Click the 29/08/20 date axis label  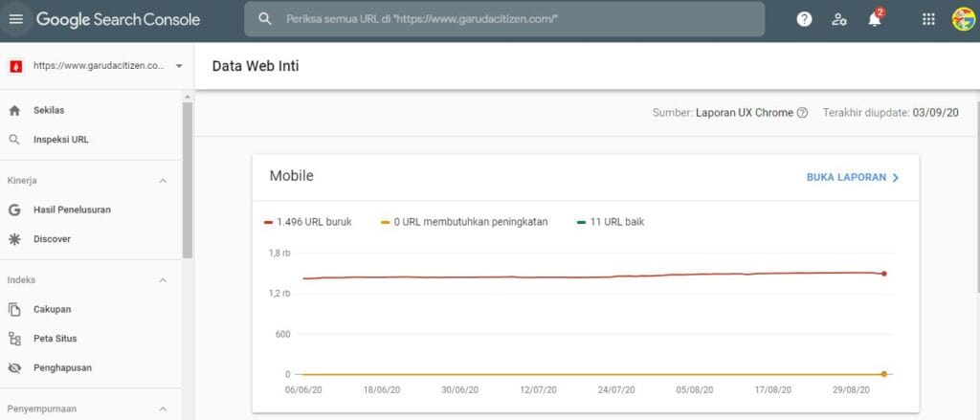pos(851,389)
